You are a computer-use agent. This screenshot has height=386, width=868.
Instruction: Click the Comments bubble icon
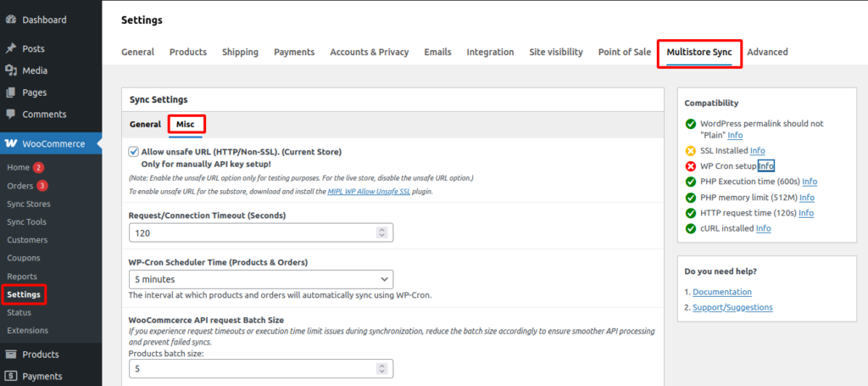[10, 114]
